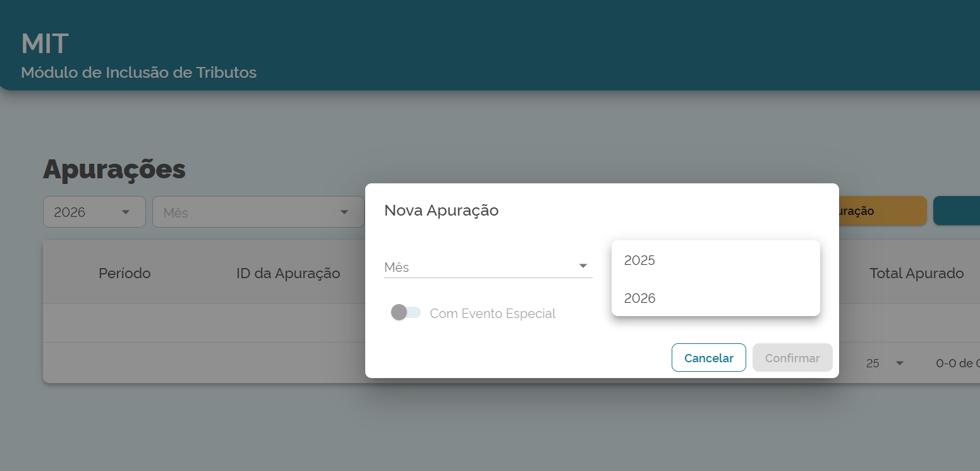
Task: Click the Cancelar button
Action: coord(708,358)
